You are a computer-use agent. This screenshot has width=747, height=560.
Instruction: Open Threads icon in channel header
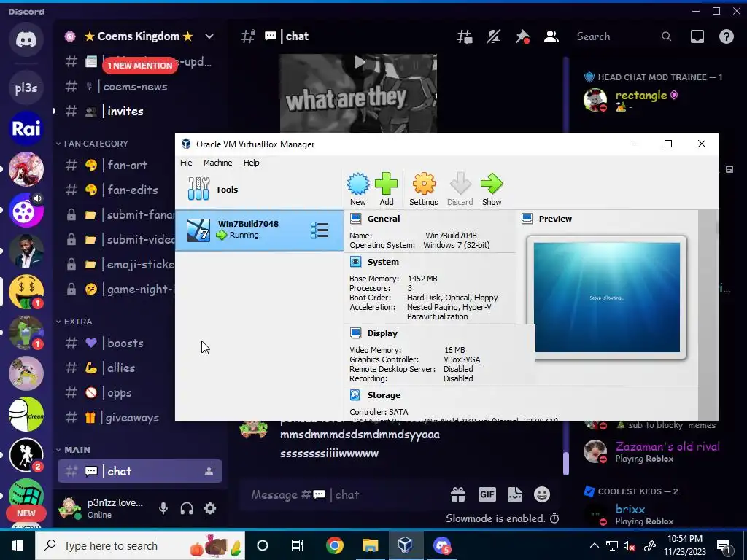tap(465, 36)
